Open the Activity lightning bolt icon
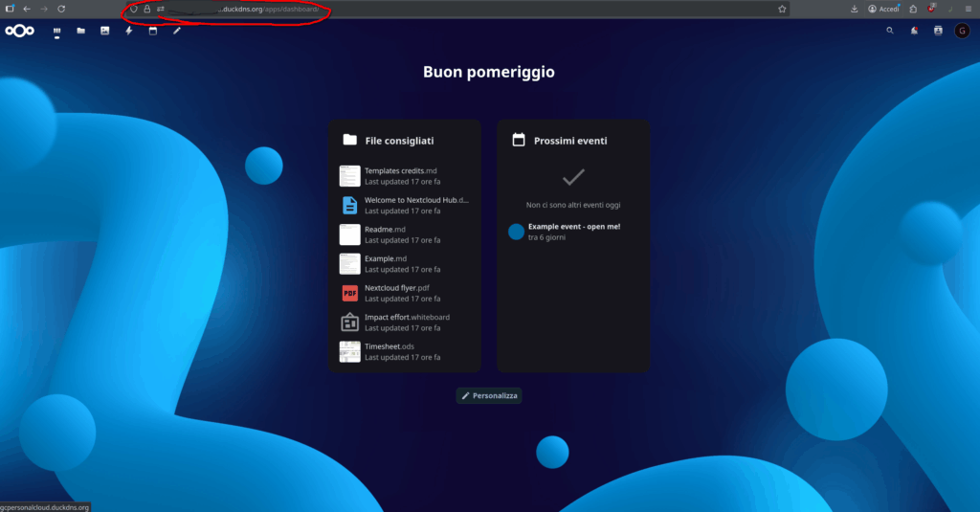The image size is (980, 512). 128,31
